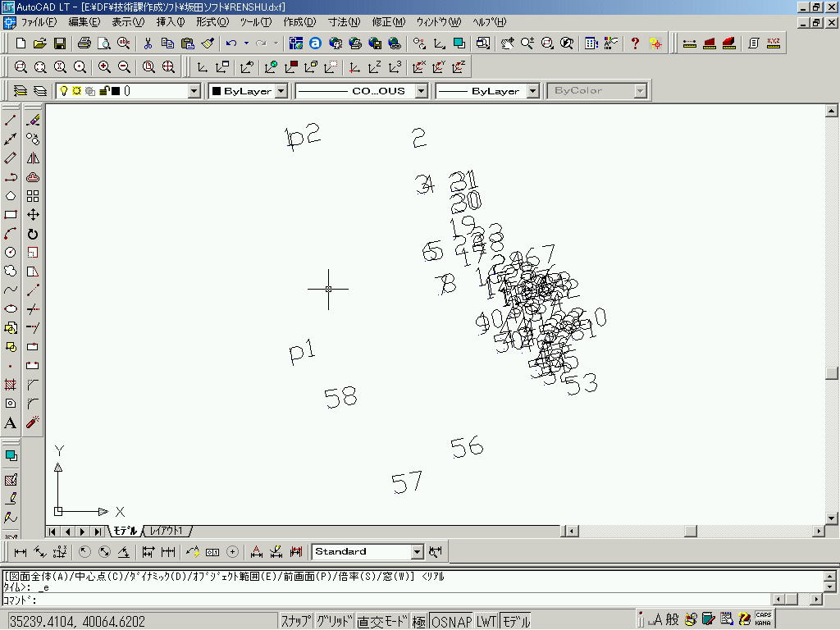Jump to the last layout tab
Screen dimensions: 840x630
click(x=98, y=532)
